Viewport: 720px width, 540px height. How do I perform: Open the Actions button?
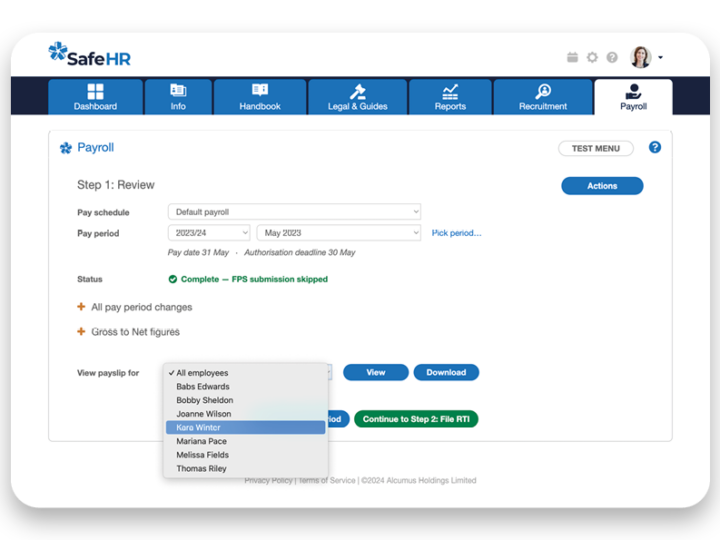[602, 186]
